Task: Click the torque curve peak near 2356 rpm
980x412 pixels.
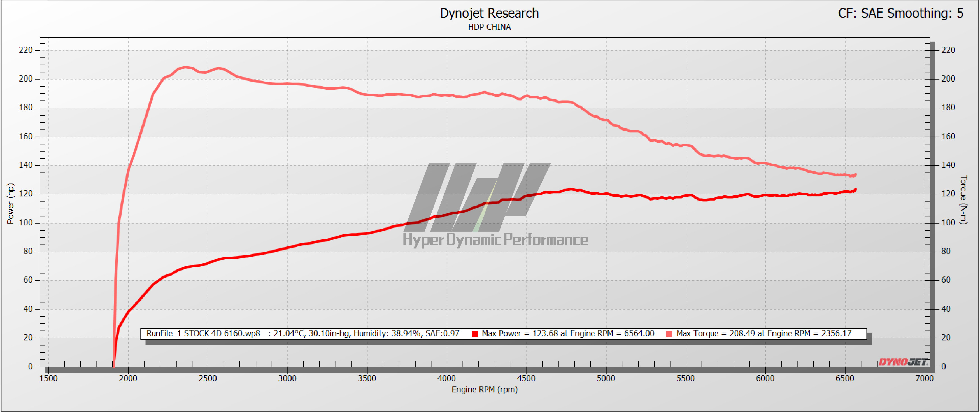Action: (185, 67)
